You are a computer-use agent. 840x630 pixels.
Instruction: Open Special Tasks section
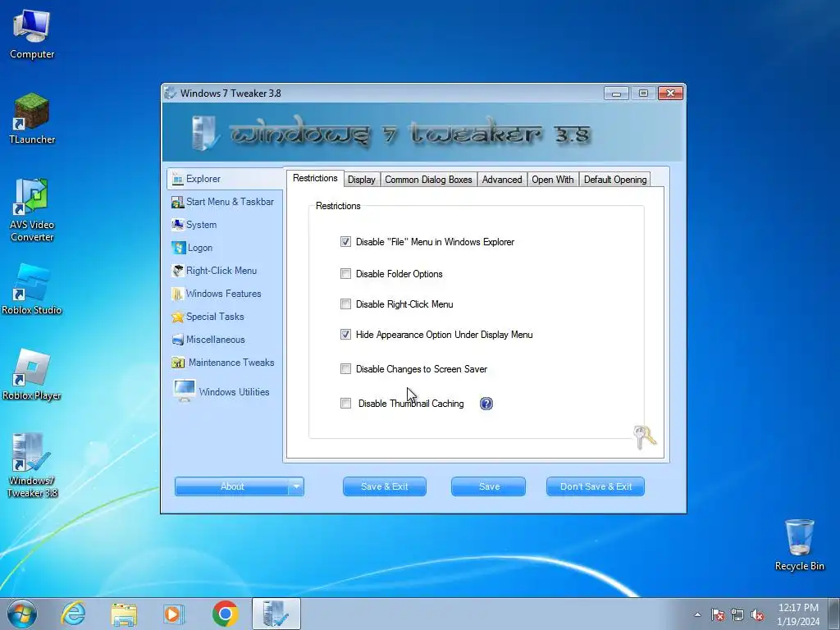tap(208, 317)
